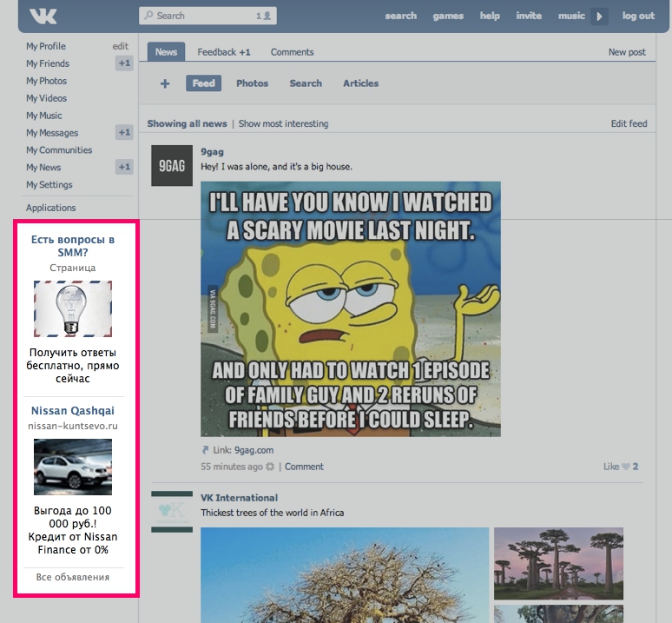Screen dimensions: 672x623
Task: Select the Photos filter tab
Action: (252, 83)
